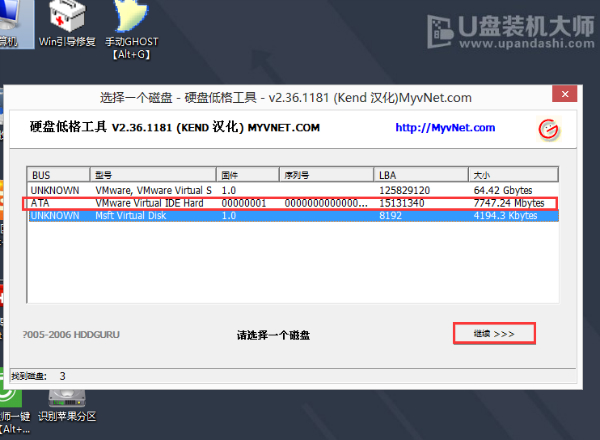Click the 继续 >>> button
The height and width of the screenshot is (440, 600).
tap(494, 334)
